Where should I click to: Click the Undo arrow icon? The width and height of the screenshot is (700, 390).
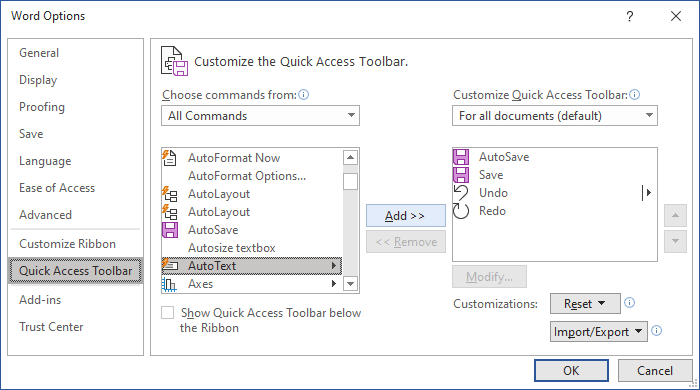(461, 193)
